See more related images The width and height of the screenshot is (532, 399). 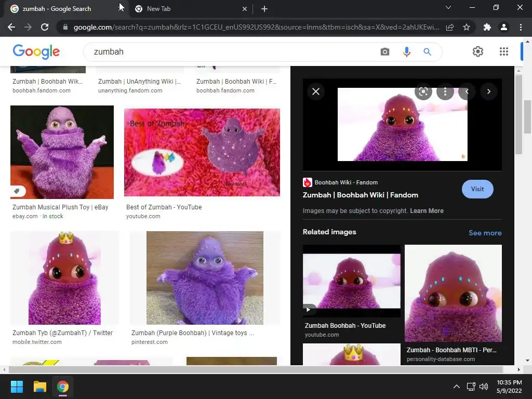click(x=485, y=233)
